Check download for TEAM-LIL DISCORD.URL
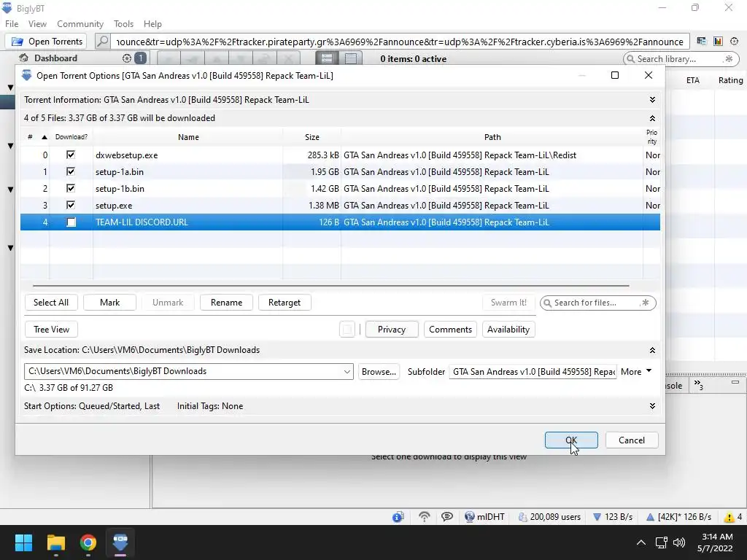 click(x=71, y=222)
